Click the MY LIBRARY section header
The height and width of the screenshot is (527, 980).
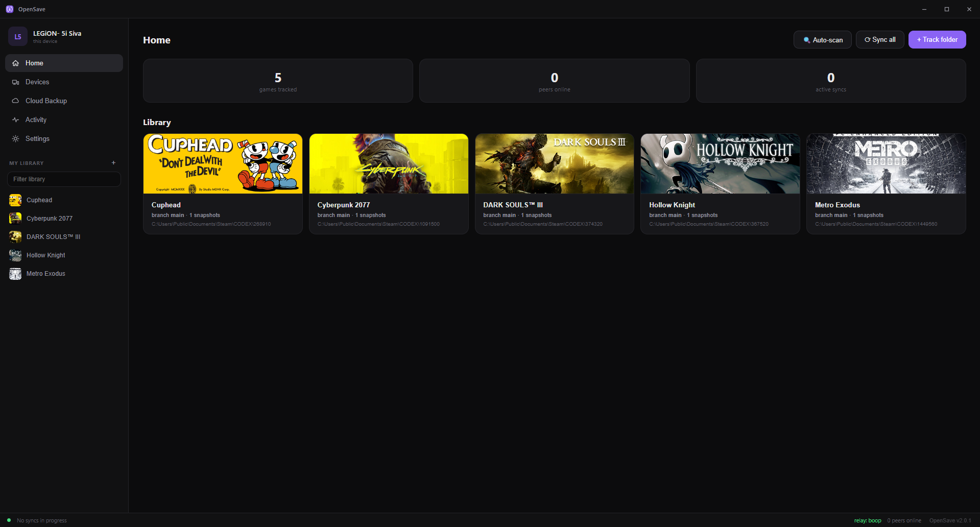point(27,163)
